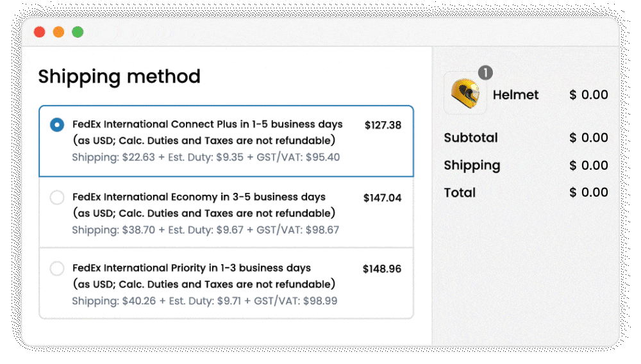The height and width of the screenshot is (364, 641).
Task: Click FedEx International Priority option title
Action: click(x=192, y=269)
